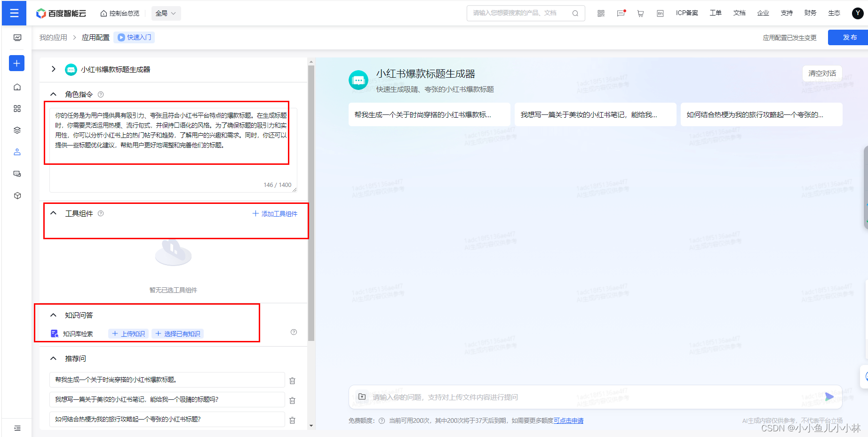
Task: Click the chat monitor icon in sidebar
Action: point(17,174)
